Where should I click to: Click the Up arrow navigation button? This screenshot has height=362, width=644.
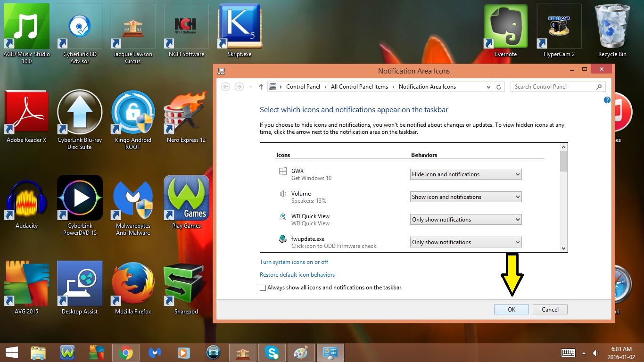click(261, 87)
